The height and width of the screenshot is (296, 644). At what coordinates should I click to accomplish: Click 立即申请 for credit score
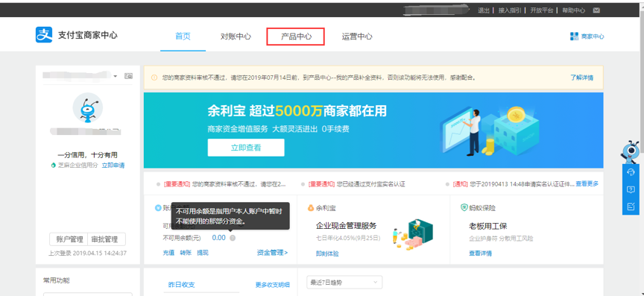tap(113, 166)
